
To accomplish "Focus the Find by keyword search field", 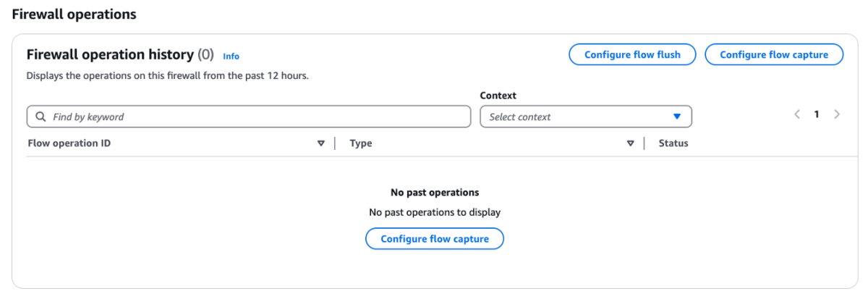I will (249, 117).
